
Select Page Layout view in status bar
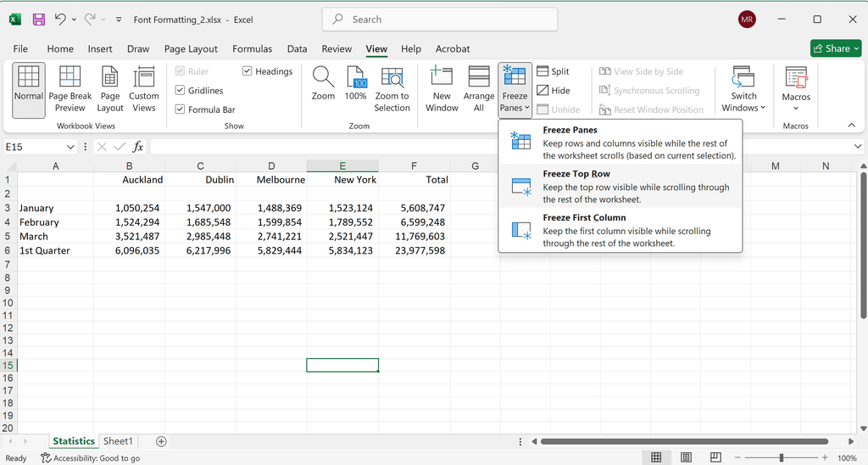coord(686,457)
